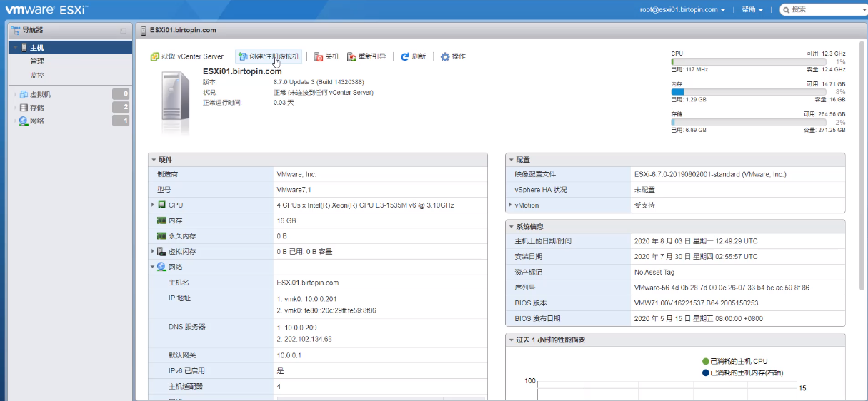Click default gateway 10.0.0.1 value
This screenshot has height=401, width=868.
click(x=289, y=355)
